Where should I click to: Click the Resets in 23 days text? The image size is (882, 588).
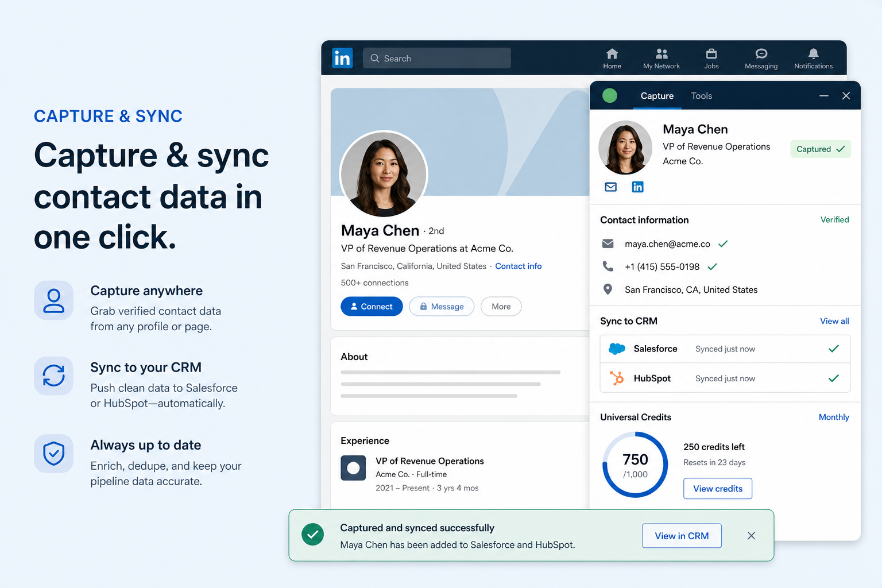pos(714,462)
